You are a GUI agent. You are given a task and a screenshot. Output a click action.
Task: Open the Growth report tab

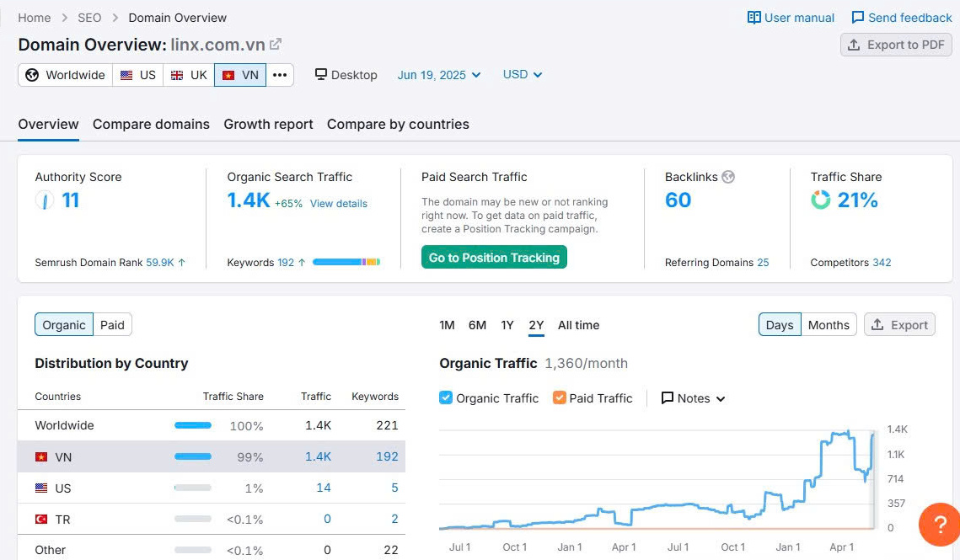click(x=268, y=125)
